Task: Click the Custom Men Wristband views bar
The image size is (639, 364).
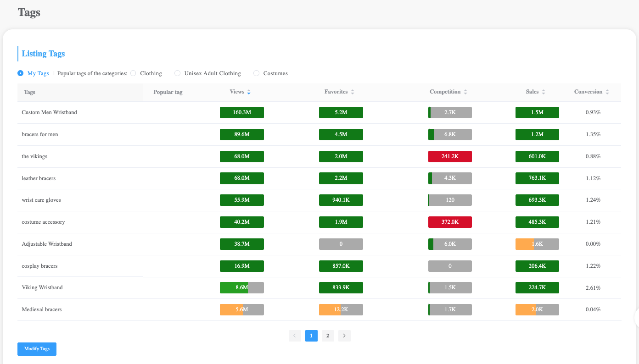Action: pos(242,112)
